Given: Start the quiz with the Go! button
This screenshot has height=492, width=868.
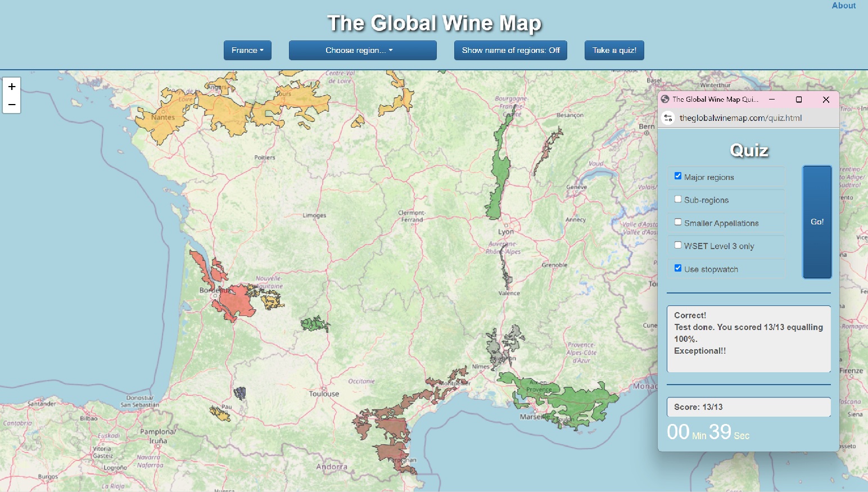Looking at the screenshot, I should click(817, 222).
